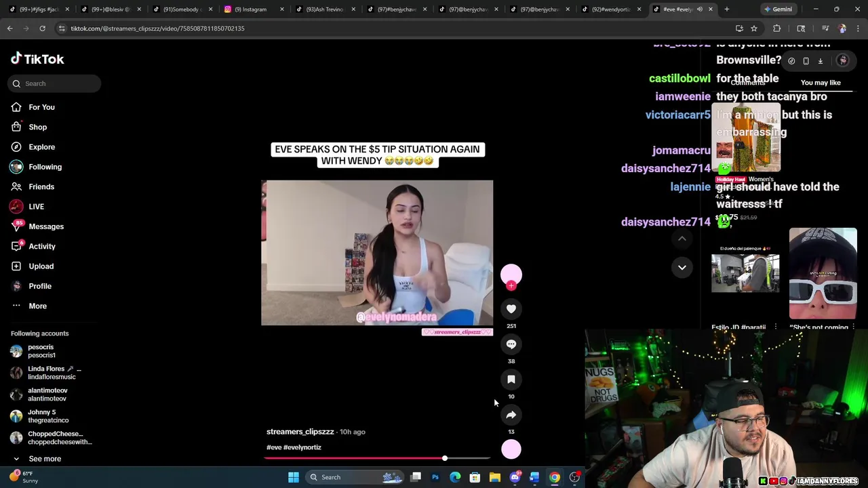The image size is (868, 488).
Task: Seek the video using the progress bar handle
Action: 445,459
